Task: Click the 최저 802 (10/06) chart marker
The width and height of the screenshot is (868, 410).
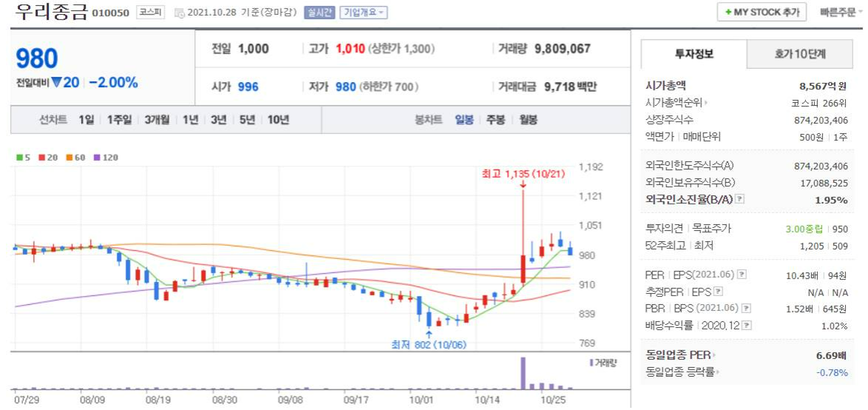Action: point(429,344)
